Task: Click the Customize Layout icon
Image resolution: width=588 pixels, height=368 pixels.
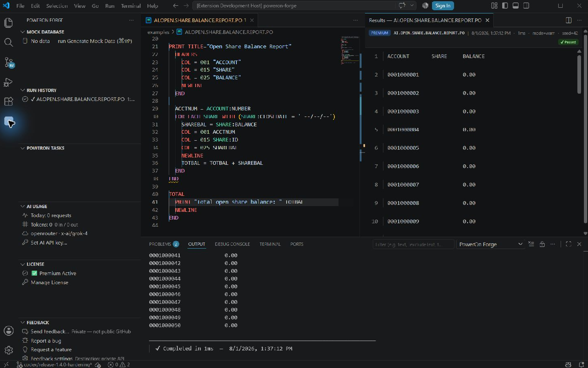Action: tap(494, 6)
